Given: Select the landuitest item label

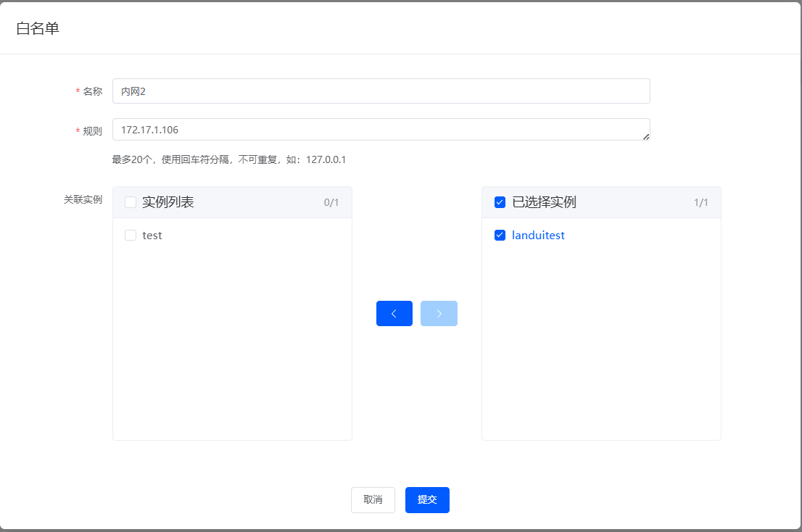Looking at the screenshot, I should pos(538,235).
